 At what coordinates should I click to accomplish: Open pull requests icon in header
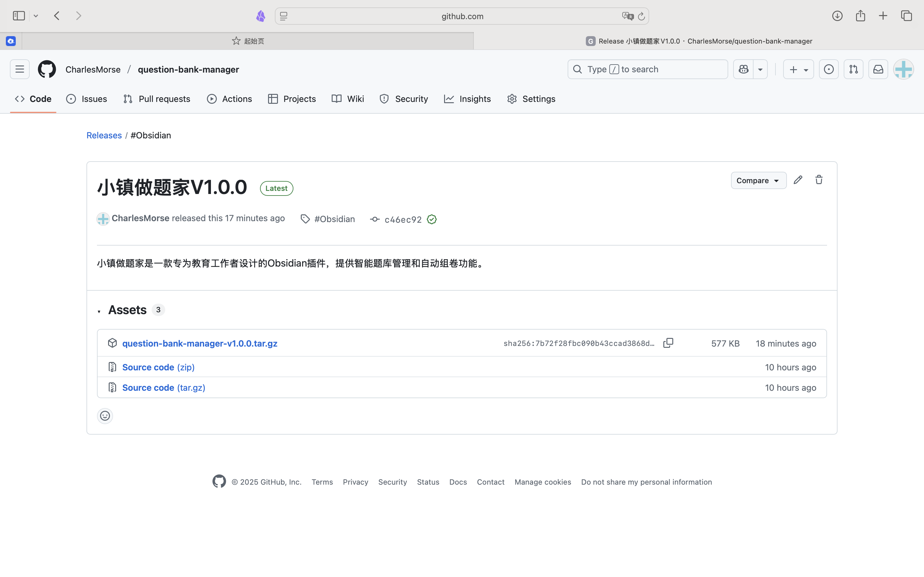click(x=853, y=69)
